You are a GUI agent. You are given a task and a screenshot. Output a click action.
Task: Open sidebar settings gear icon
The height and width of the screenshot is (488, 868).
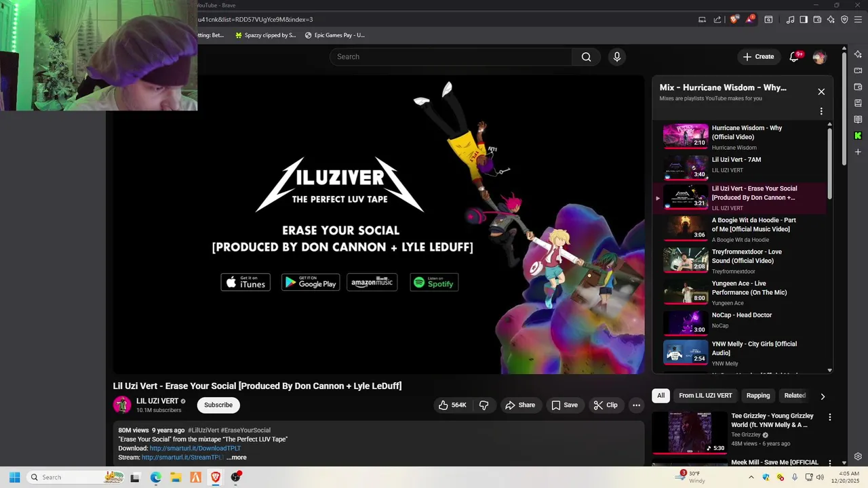coord(858,457)
